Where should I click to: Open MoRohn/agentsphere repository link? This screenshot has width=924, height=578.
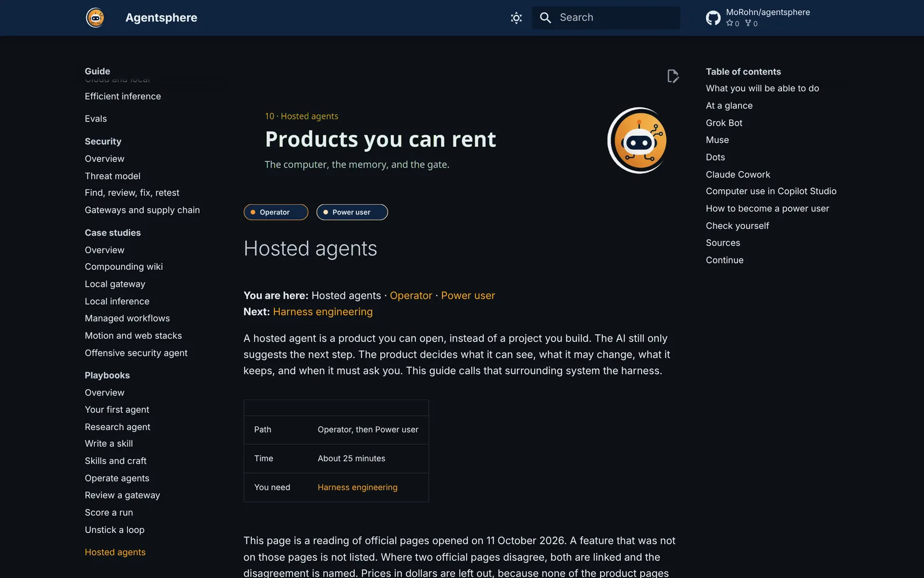click(767, 12)
